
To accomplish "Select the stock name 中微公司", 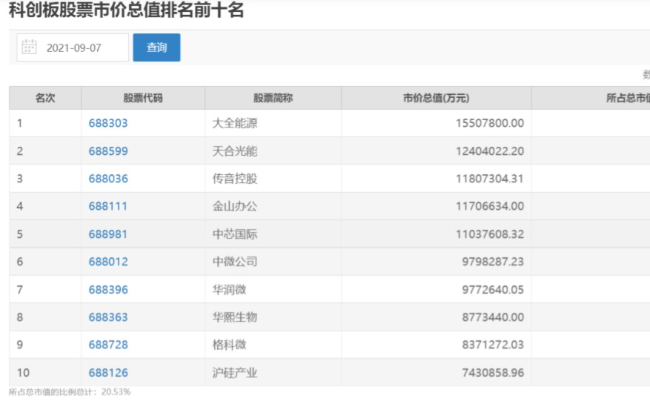I will [x=235, y=261].
